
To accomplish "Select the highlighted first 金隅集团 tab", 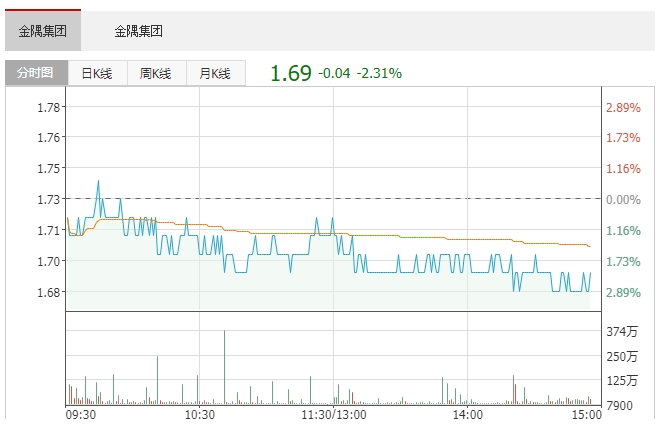I will (x=43, y=31).
